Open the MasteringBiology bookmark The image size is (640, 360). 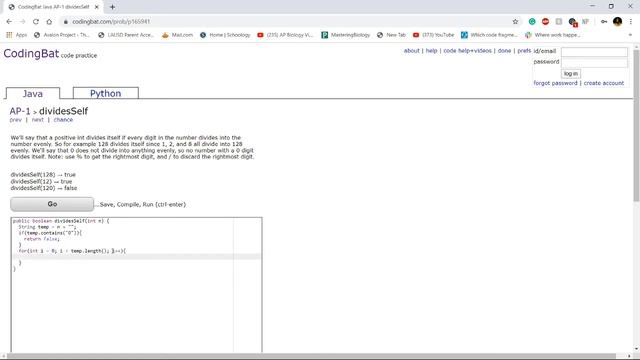[x=346, y=35]
